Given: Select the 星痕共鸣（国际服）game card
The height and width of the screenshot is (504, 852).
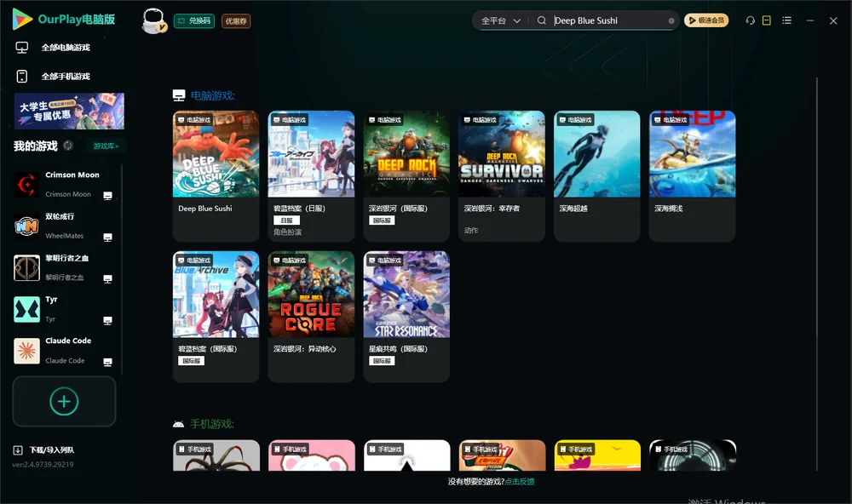Looking at the screenshot, I should click(x=406, y=317).
